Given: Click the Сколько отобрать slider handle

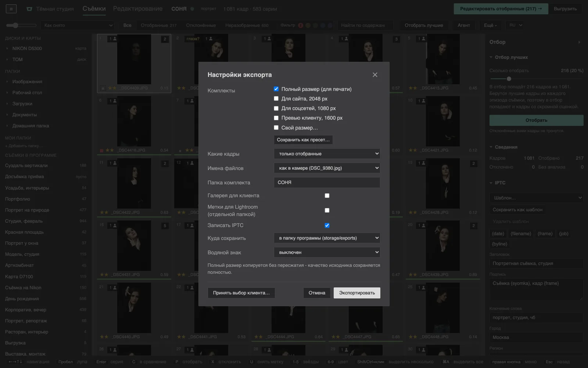Looking at the screenshot, I should [x=509, y=79].
